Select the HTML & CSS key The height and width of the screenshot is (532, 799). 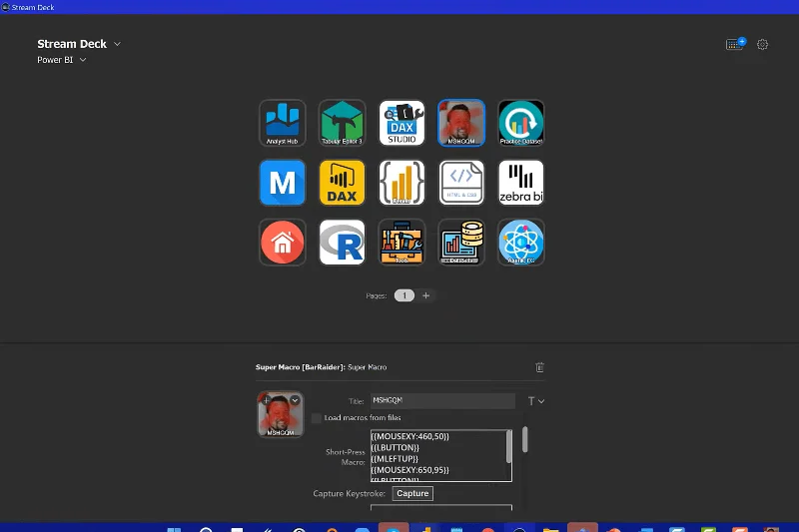[461, 183]
